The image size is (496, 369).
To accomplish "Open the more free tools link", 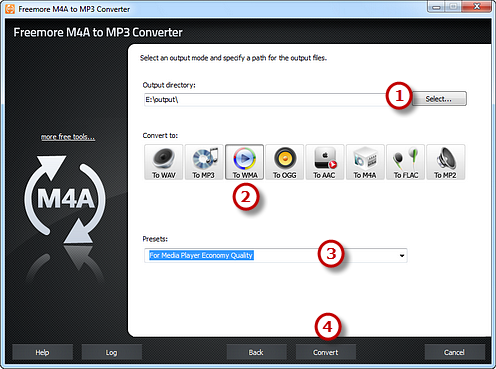I will pos(68,137).
